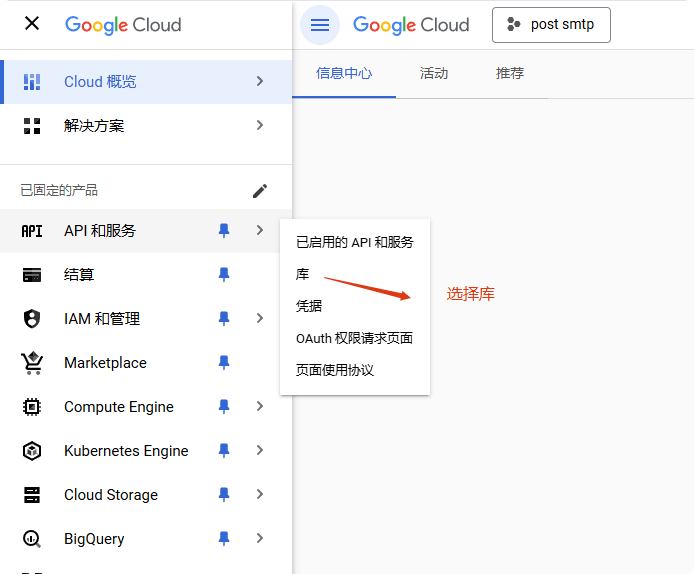
Task: Edit pinned products with pencil icon
Action: 260,191
